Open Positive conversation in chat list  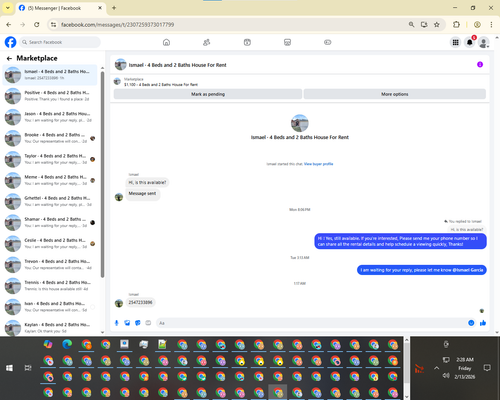[50, 96]
